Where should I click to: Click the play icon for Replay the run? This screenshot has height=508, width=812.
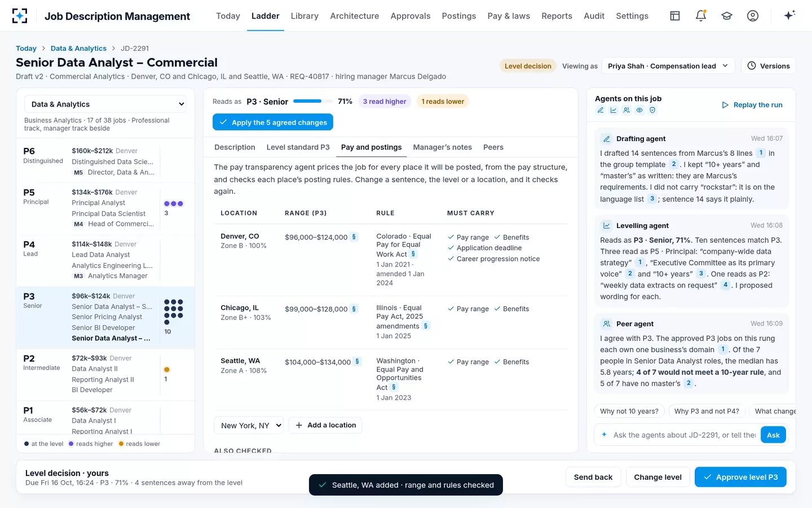coord(725,105)
